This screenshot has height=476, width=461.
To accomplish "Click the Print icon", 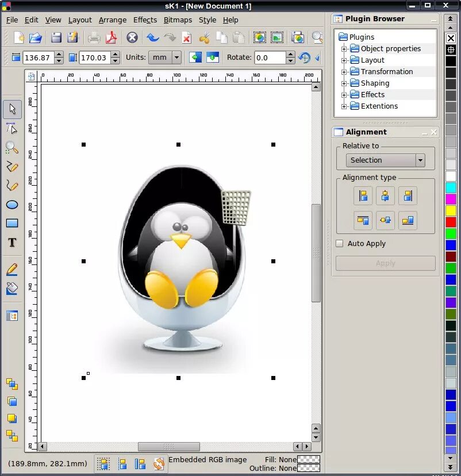I will point(94,38).
